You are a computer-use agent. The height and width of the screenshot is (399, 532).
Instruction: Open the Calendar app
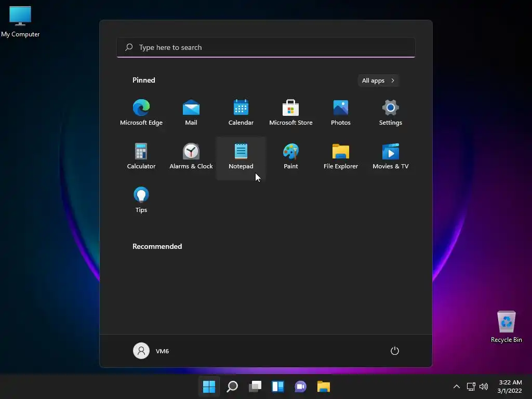tap(241, 113)
